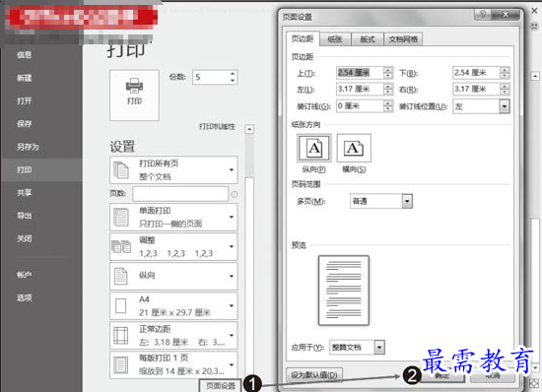The image size is (542, 392).
Task: Click the Printer Properties link
Action: [217, 127]
